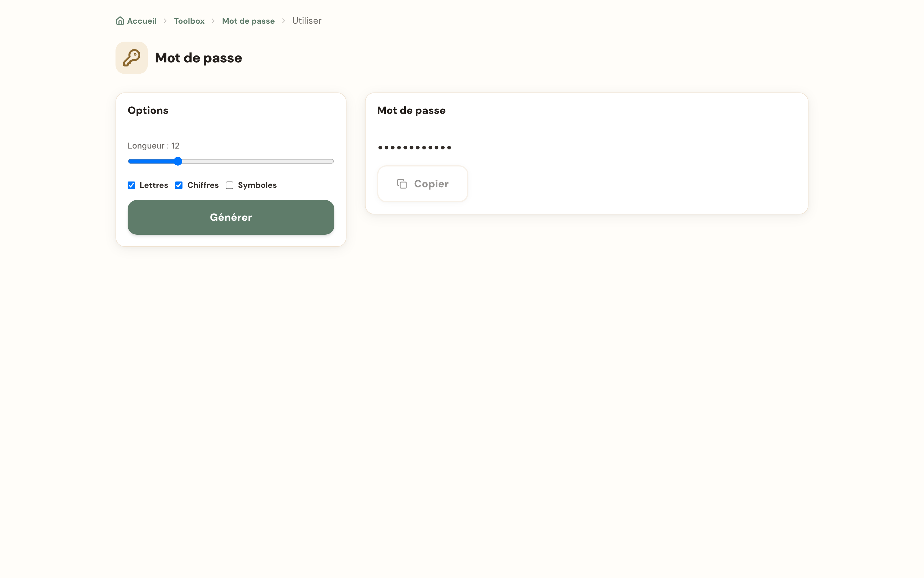Enable the Symboles checkbox
Viewport: 924px width, 578px height.
pyautogui.click(x=230, y=186)
